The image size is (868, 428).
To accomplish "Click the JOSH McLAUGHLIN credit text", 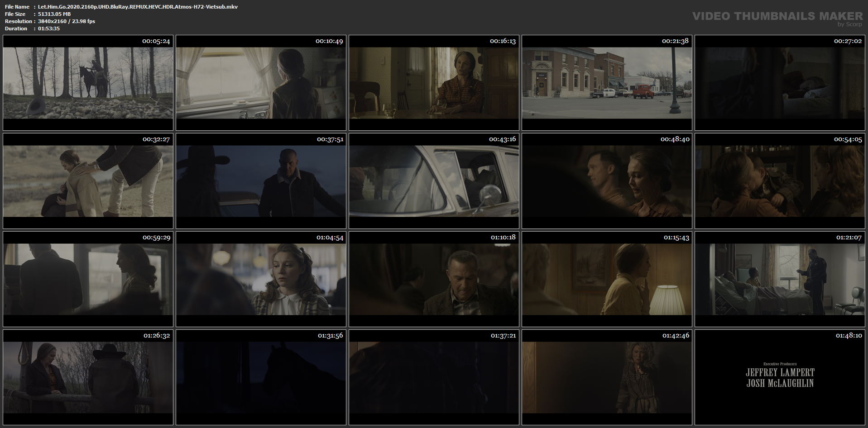I will (x=780, y=383).
